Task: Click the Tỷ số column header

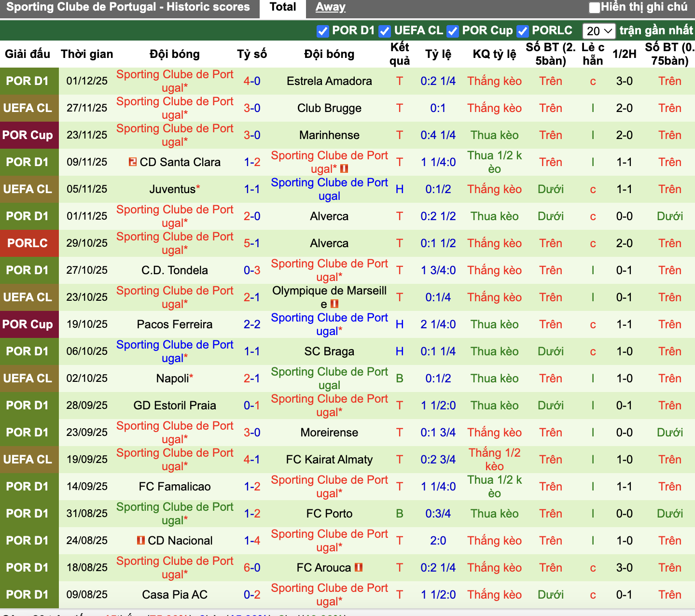Action: [x=252, y=54]
